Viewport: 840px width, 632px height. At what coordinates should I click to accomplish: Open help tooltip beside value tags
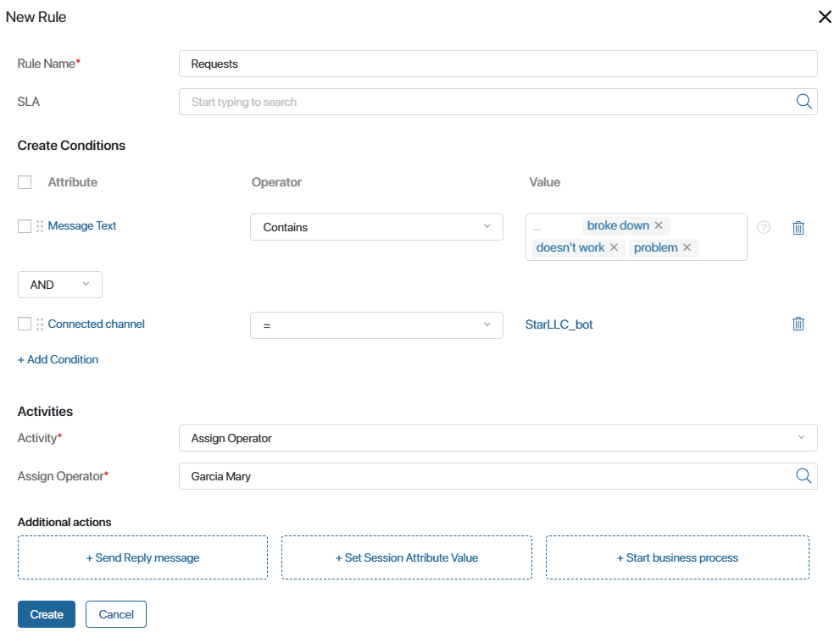coord(764,228)
